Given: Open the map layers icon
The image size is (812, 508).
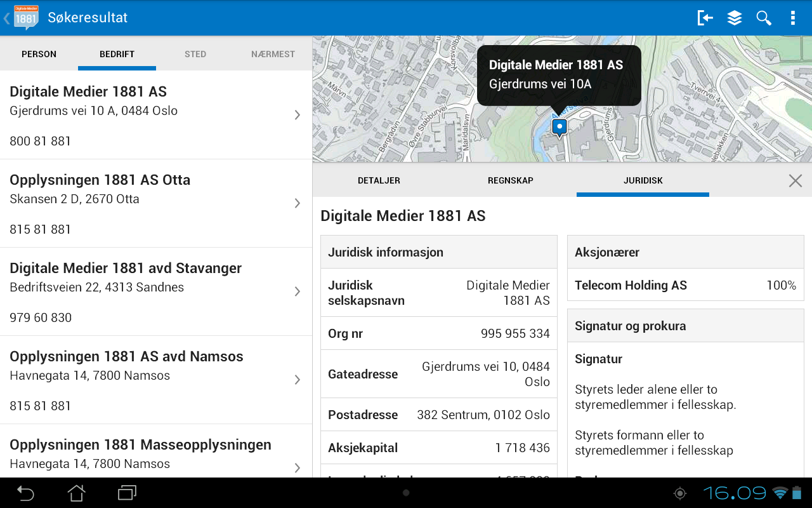Looking at the screenshot, I should [x=735, y=18].
